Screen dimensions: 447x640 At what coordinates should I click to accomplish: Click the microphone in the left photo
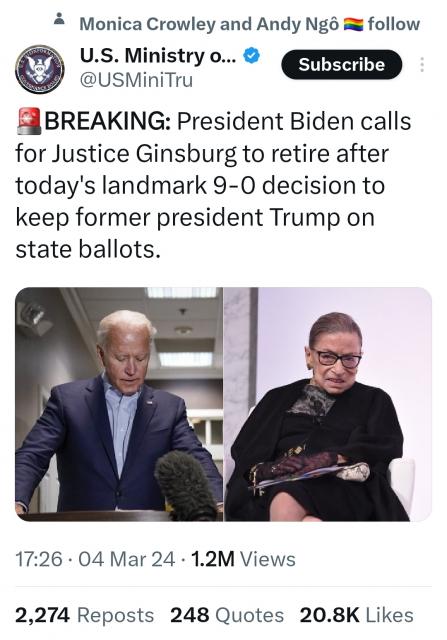tap(187, 486)
